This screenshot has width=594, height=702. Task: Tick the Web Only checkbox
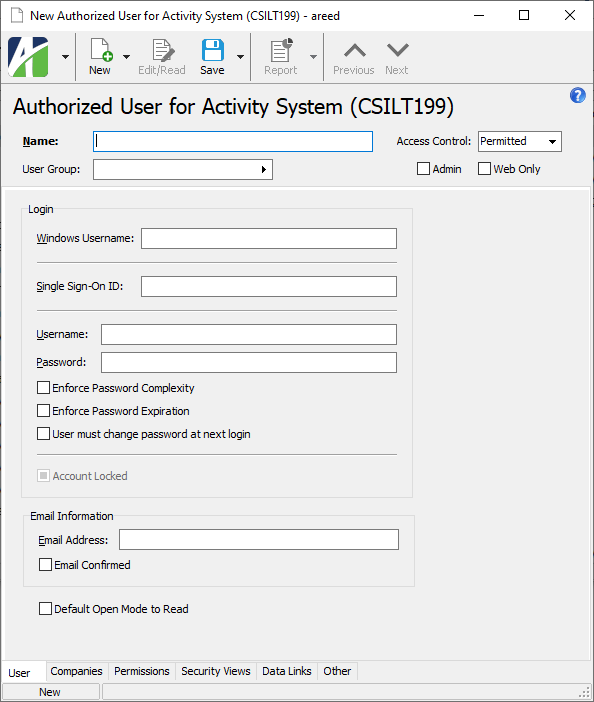click(x=484, y=169)
